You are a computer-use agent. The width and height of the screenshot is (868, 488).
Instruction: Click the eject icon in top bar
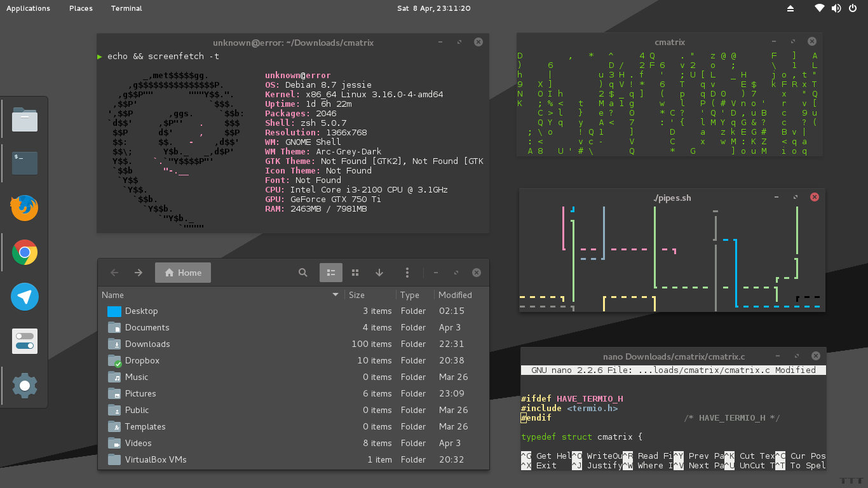pyautogui.click(x=790, y=8)
